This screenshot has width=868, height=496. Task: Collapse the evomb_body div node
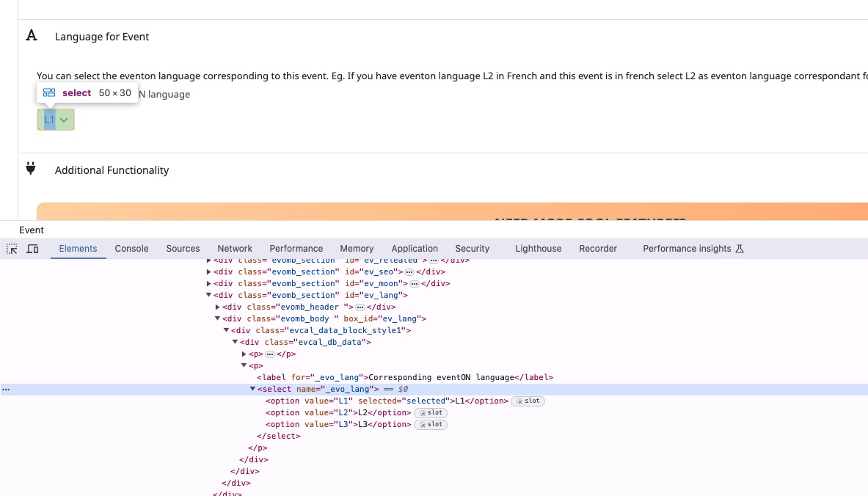click(x=218, y=319)
